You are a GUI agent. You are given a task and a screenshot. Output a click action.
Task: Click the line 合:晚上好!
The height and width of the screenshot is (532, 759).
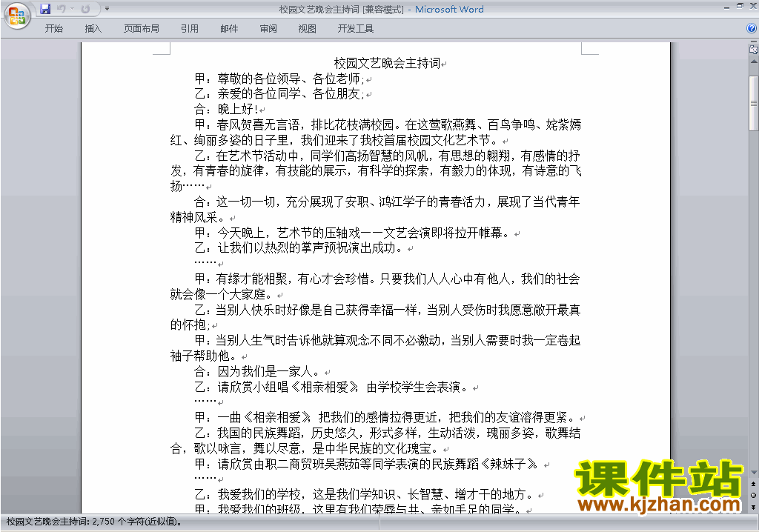coord(227,109)
